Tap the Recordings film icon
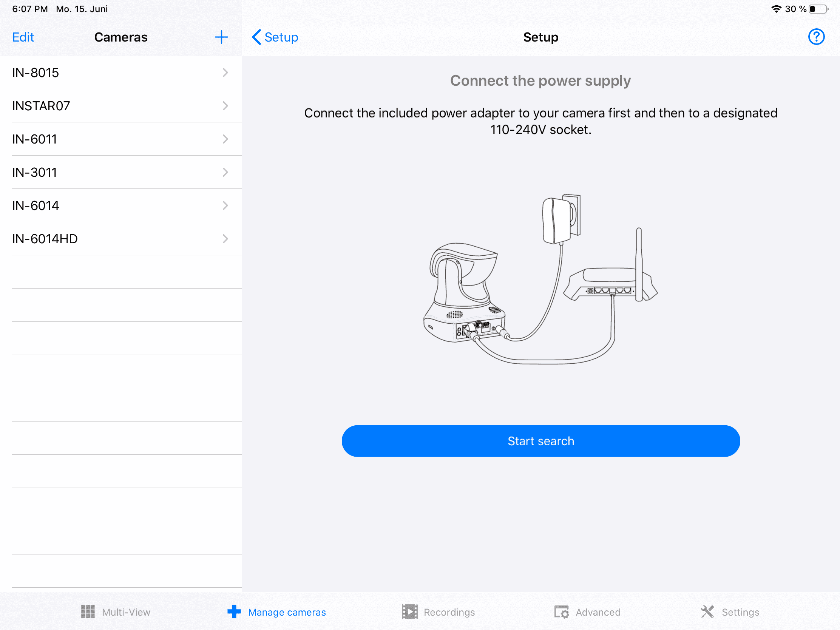 click(409, 612)
